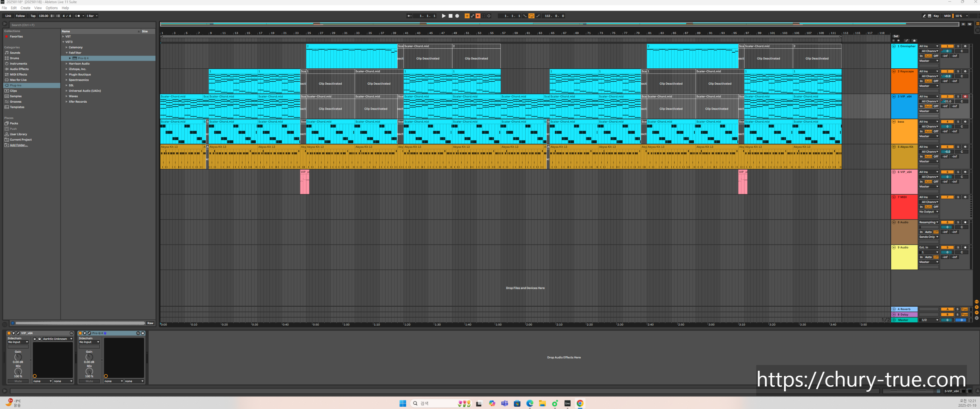Click the Tap tempo button
The width and height of the screenshot is (980, 409).
coord(33,16)
